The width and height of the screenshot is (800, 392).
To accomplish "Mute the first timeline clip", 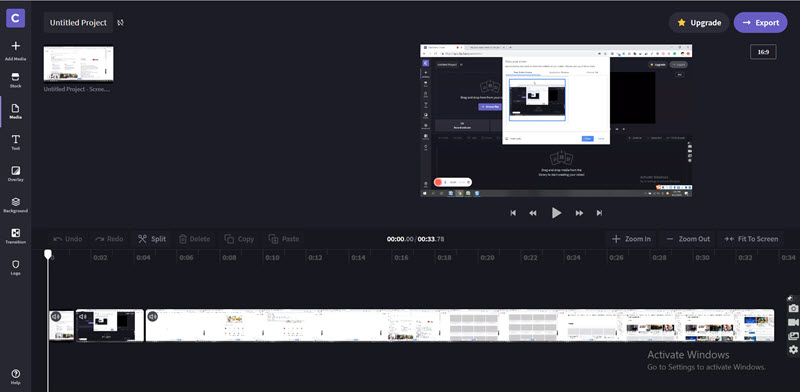I will [56, 316].
